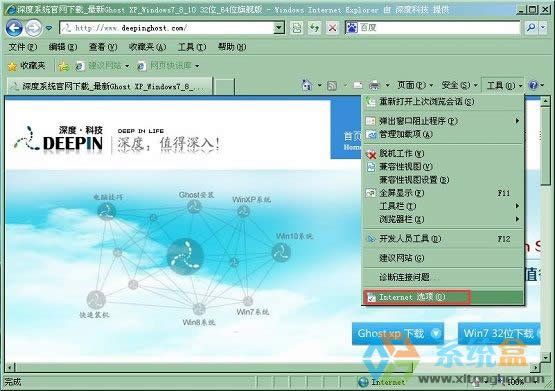Toggle 脱机工作(W)
555x391 pixels.
tap(444, 154)
